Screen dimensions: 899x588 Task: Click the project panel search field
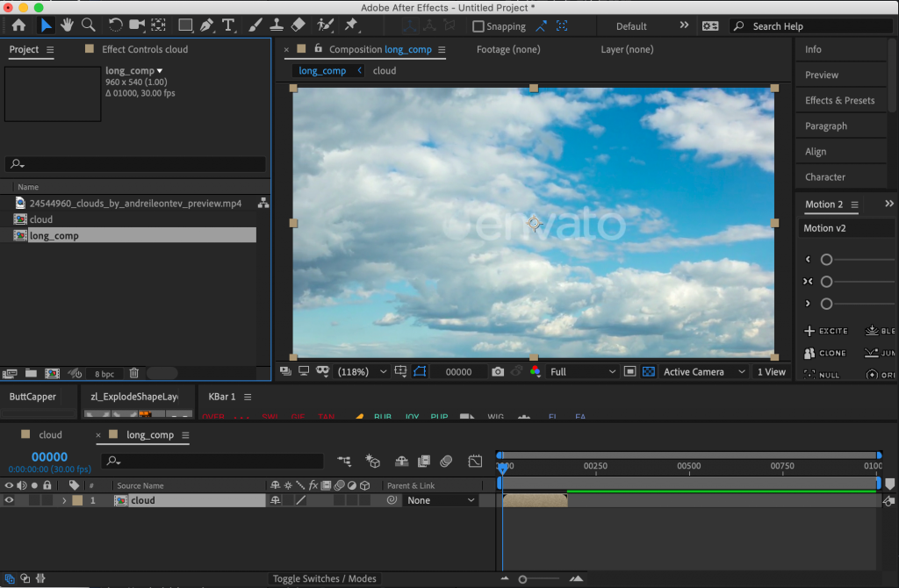pos(135,164)
